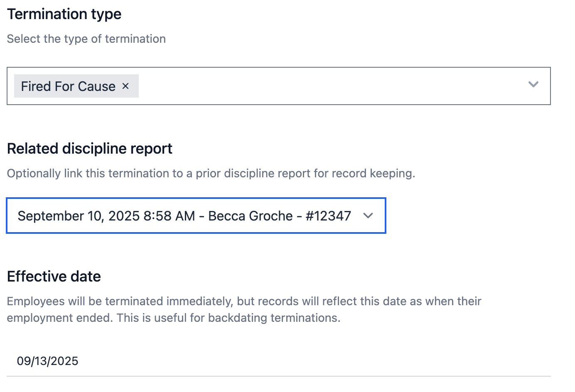Open the related discipline report chevron
Screen dimensions: 575x392
(x=368, y=216)
